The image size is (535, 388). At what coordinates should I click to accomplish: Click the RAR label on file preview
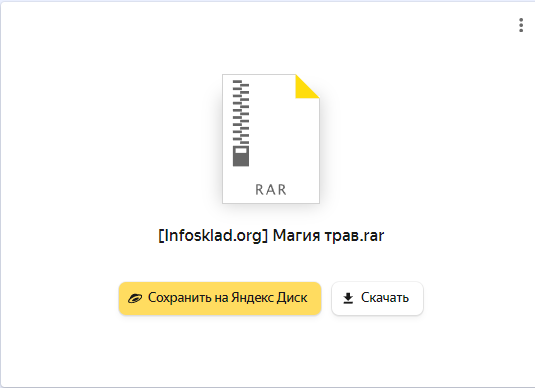(271, 190)
